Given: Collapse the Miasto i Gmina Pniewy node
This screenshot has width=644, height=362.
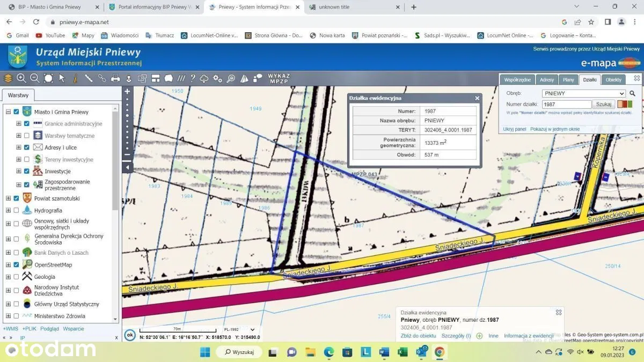Looking at the screenshot, I should pyautogui.click(x=8, y=112).
